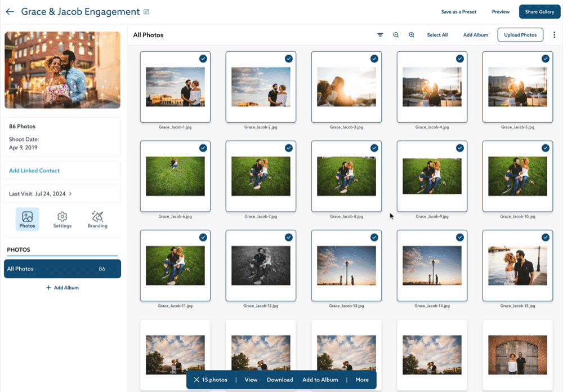Viewport: 563px width, 392px height.
Task: Switch to the All Photos album
Action: pyautogui.click(x=62, y=269)
